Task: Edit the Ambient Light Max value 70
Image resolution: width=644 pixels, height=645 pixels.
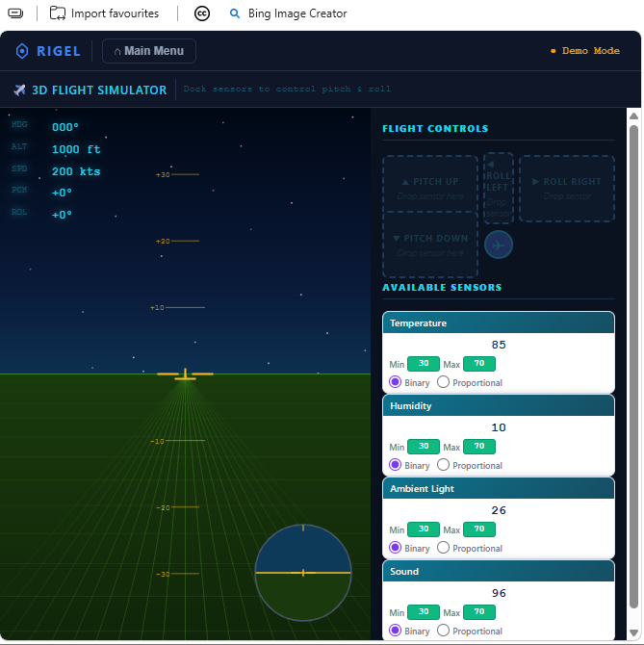Action: click(479, 529)
